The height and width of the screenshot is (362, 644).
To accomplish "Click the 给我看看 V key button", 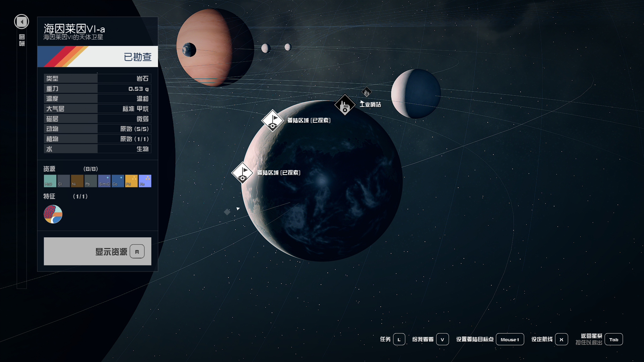I will pyautogui.click(x=442, y=339).
